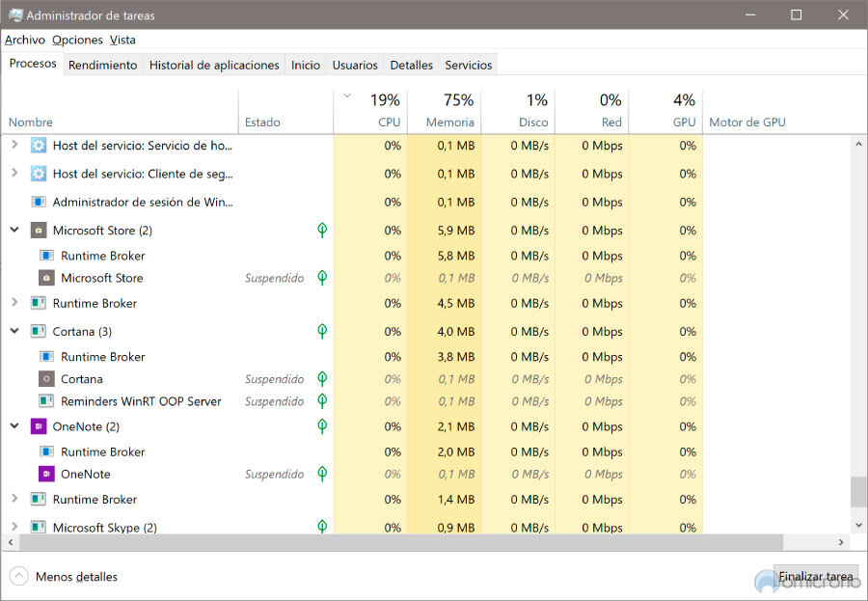This screenshot has height=601, width=868.
Task: Open the Archivo menu
Action: click(25, 40)
